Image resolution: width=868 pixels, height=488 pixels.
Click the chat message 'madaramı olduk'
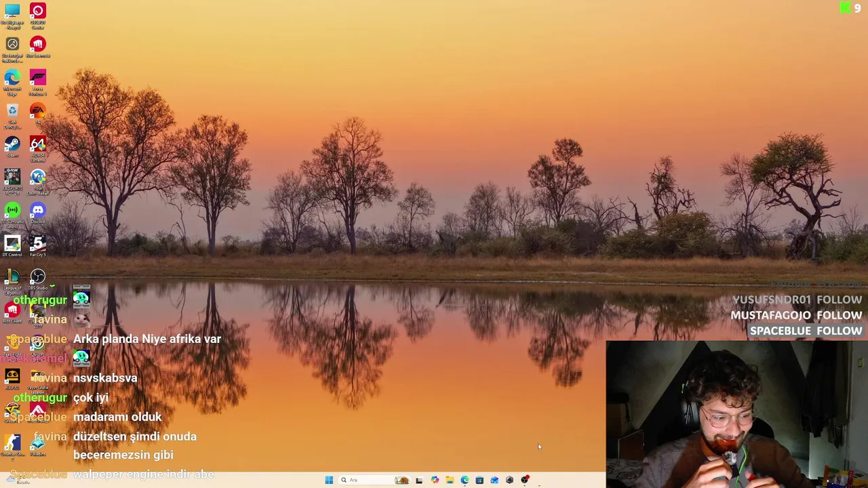tap(117, 417)
